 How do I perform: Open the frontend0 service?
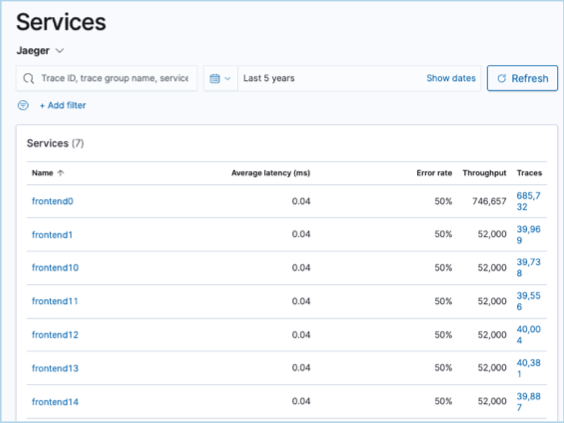tap(53, 201)
